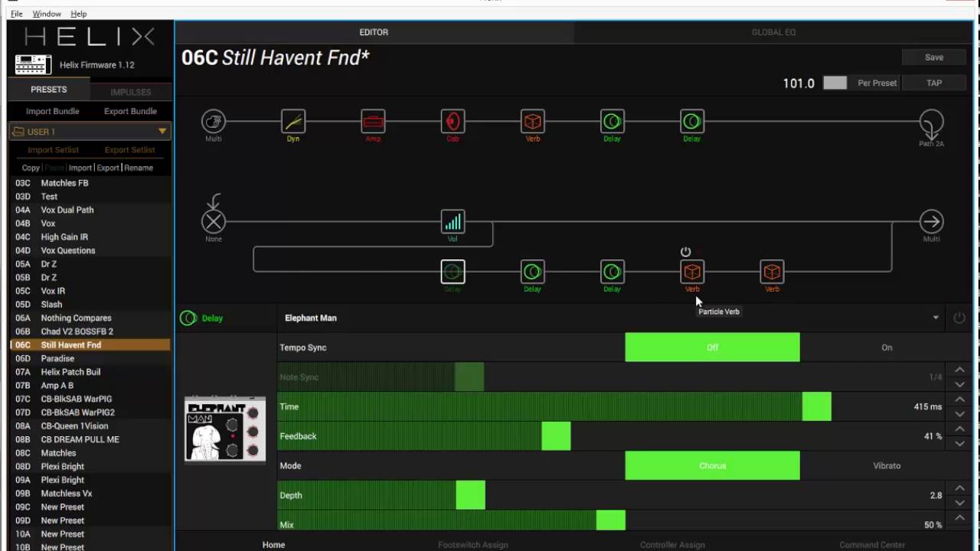
Task: Select first Delay block on path 1
Action: coord(612,121)
